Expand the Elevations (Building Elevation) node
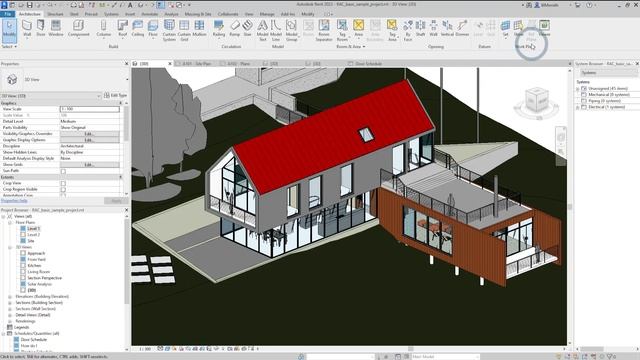 (10, 297)
